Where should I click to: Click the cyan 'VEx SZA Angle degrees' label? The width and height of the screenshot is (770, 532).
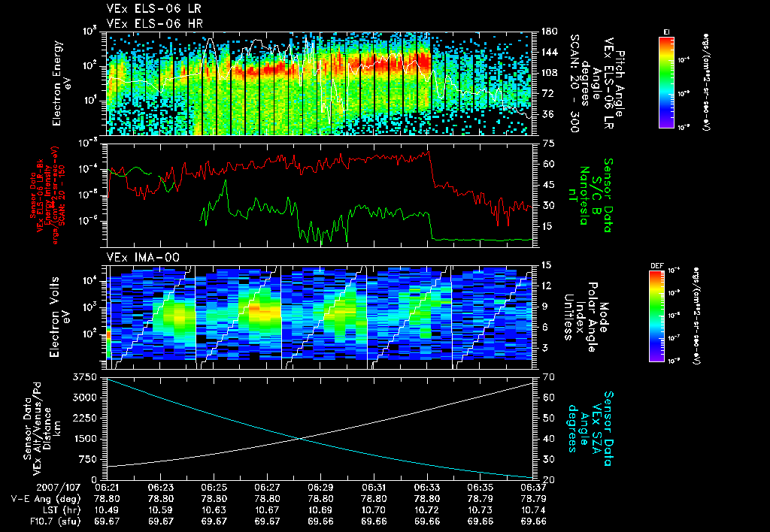[590, 428]
